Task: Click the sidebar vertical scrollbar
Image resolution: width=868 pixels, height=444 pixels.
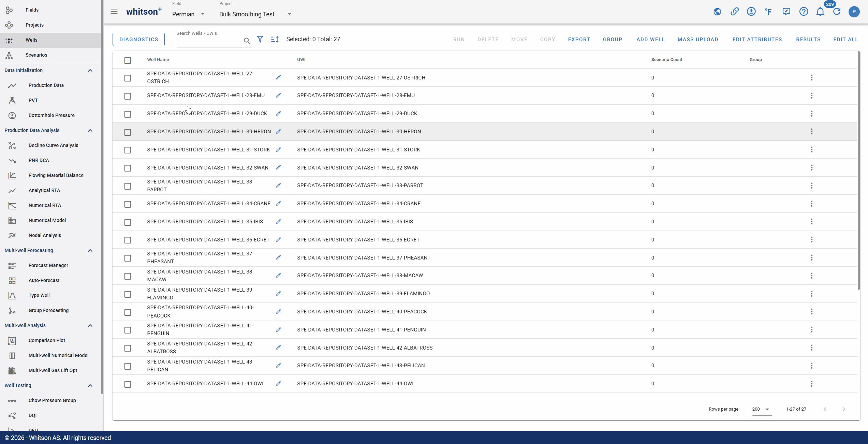Action: click(x=102, y=198)
